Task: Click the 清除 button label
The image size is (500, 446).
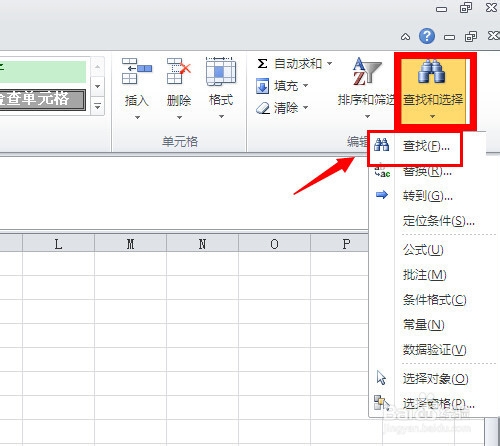Action: coord(286,108)
